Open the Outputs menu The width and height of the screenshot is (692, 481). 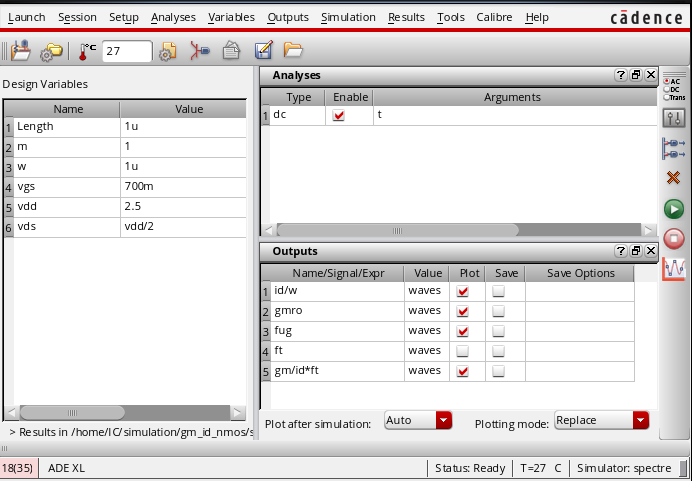click(288, 17)
